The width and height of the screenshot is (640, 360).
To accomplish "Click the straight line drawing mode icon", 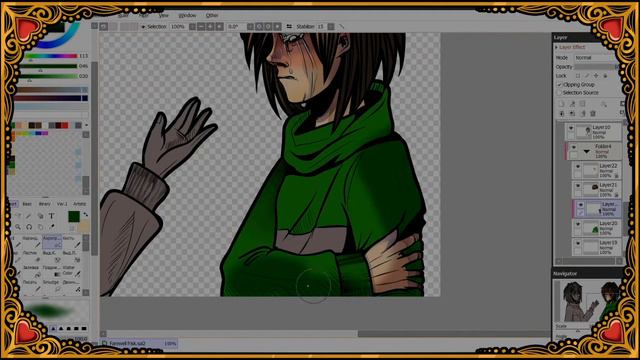I will (342, 27).
